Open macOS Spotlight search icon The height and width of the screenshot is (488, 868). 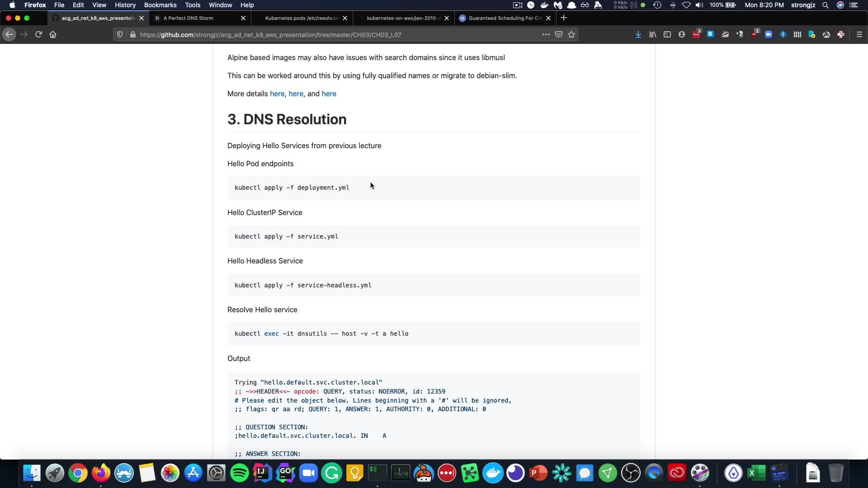(825, 5)
